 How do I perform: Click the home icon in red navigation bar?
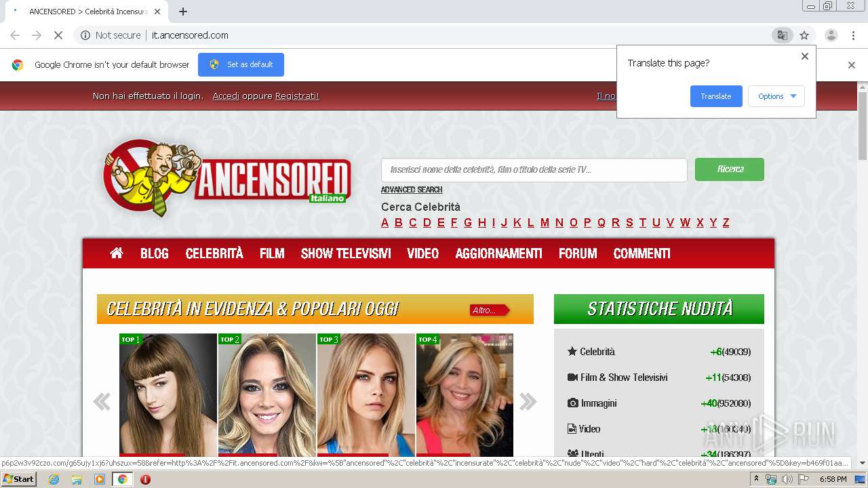(x=117, y=253)
